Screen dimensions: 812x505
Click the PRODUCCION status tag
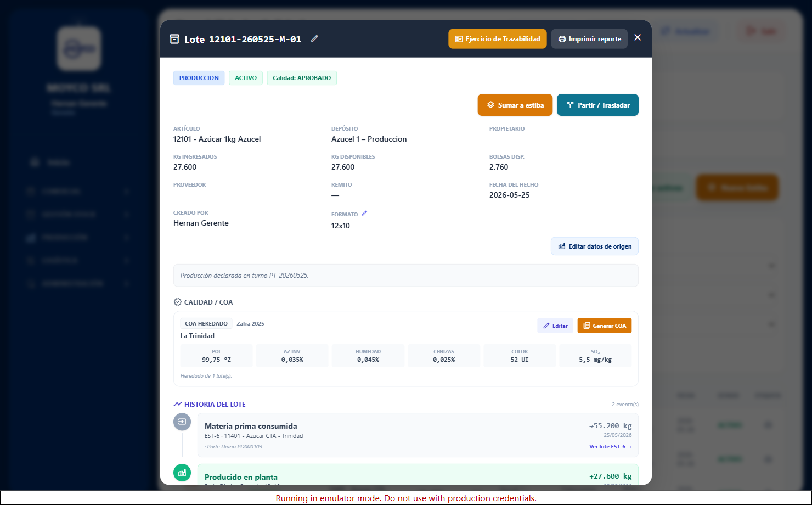199,78
